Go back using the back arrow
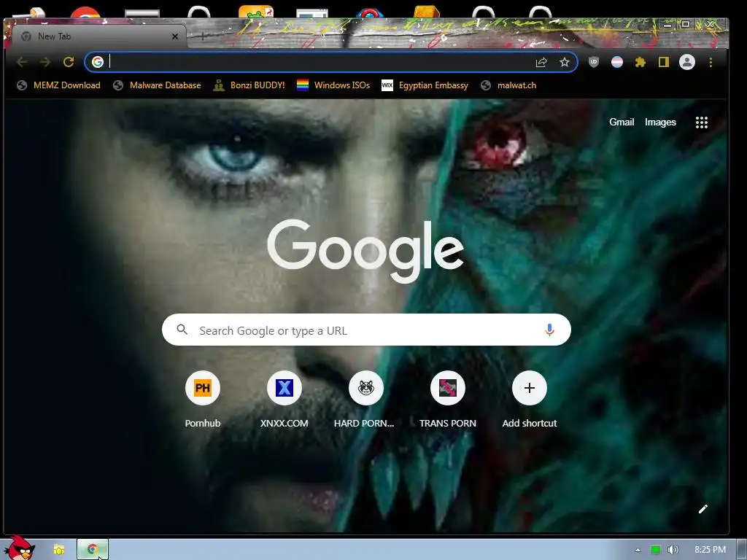 click(22, 62)
